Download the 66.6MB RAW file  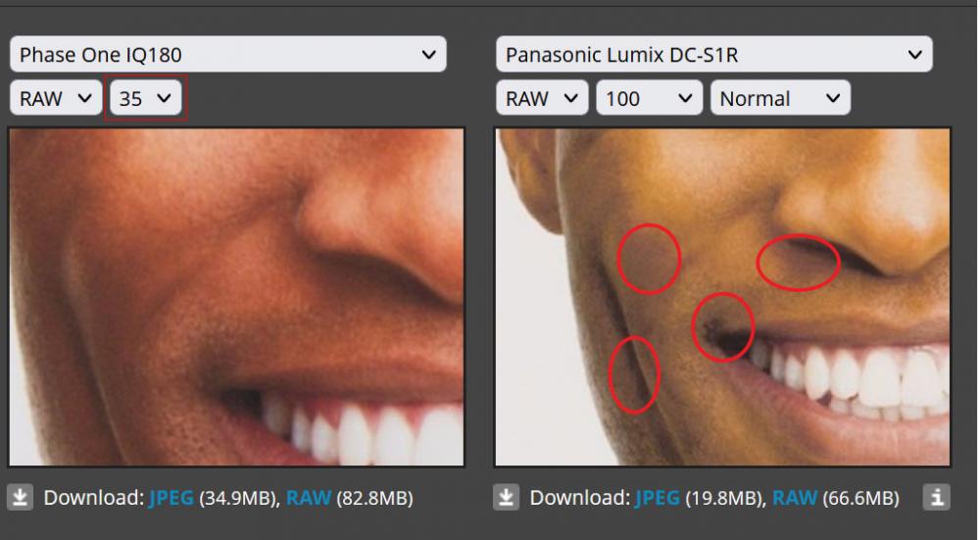tap(795, 498)
